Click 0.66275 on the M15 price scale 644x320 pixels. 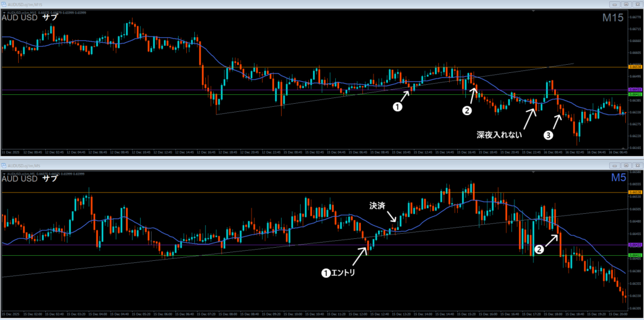636,124
